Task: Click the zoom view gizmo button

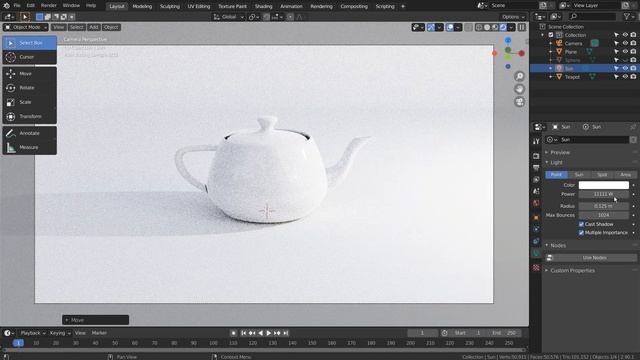Action: click(x=519, y=76)
